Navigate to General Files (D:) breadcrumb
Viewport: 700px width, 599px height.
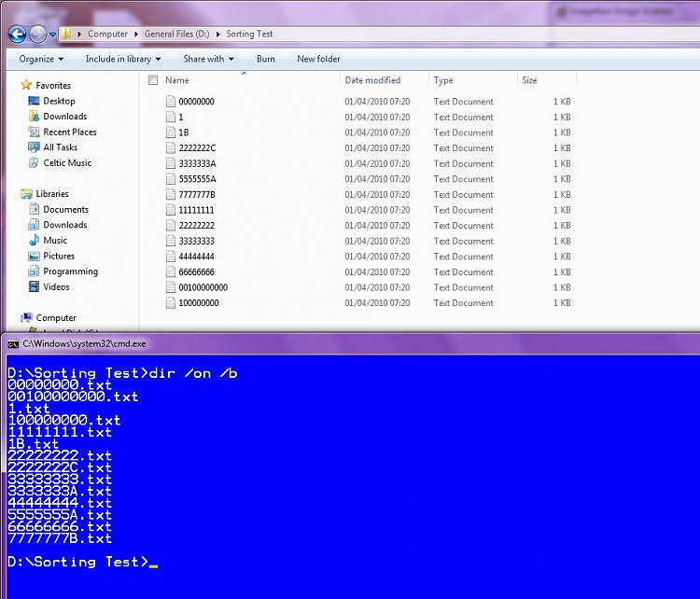[176, 34]
